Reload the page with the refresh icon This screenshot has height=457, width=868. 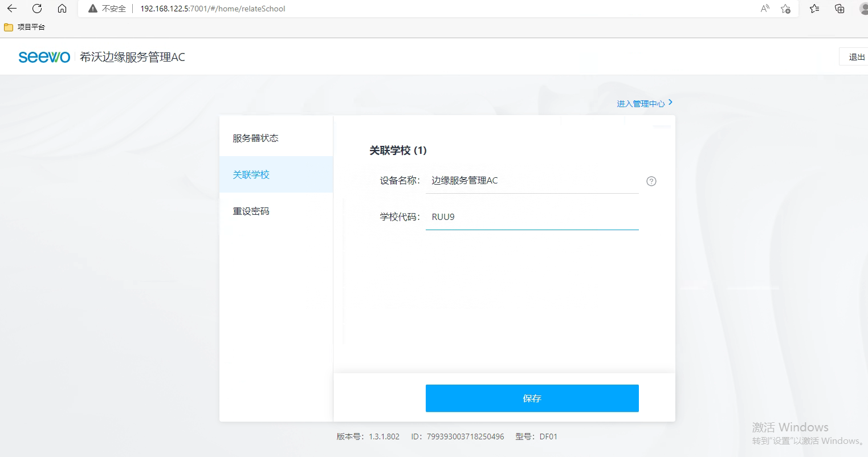point(37,9)
